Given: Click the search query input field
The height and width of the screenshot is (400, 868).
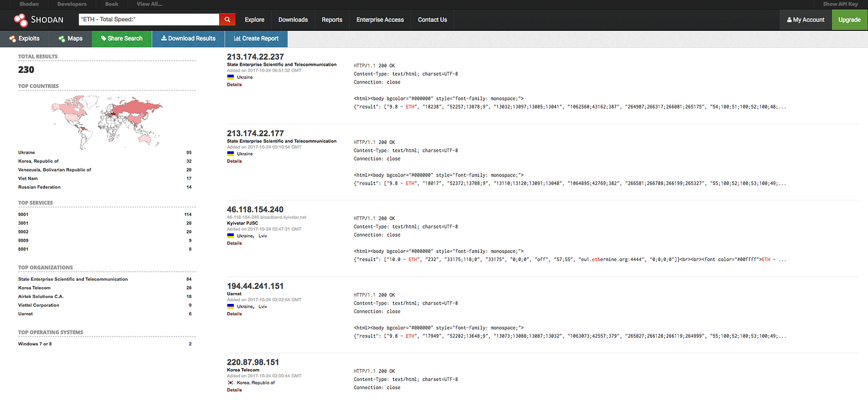Looking at the screenshot, I should tap(149, 20).
